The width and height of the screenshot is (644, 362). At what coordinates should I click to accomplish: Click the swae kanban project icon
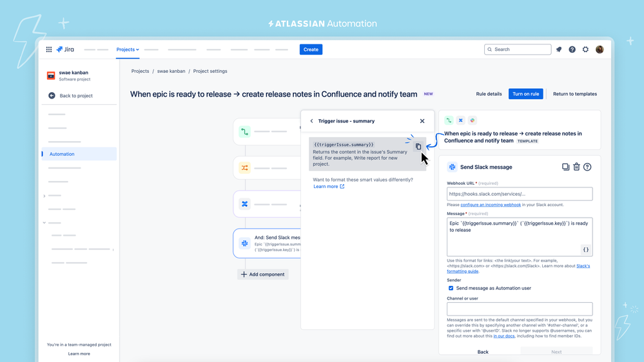(51, 75)
